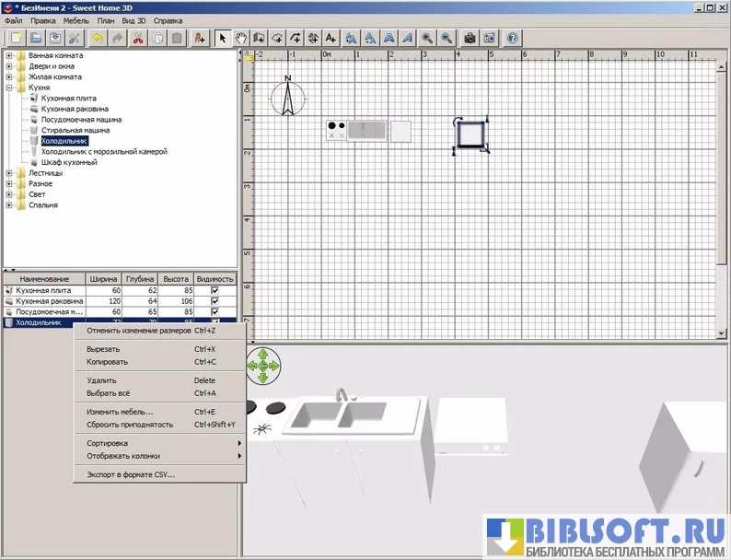Click the New home toolbar icon
Screen dimensions: 731x560
tap(16, 39)
